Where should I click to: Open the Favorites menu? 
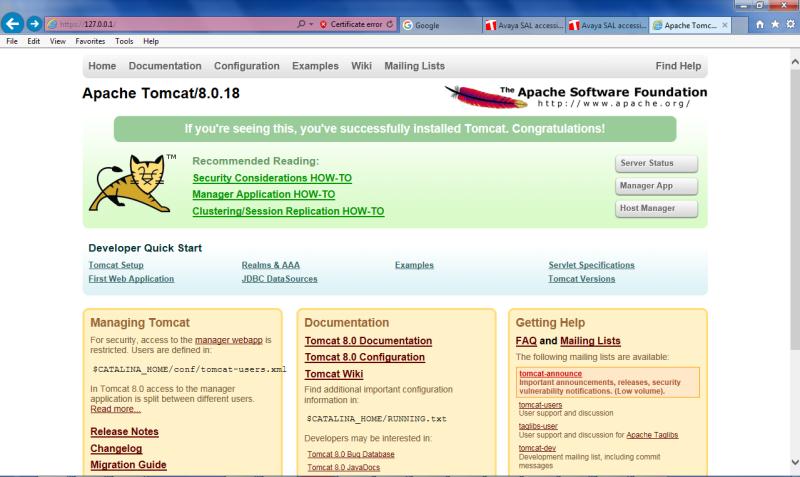click(90, 41)
